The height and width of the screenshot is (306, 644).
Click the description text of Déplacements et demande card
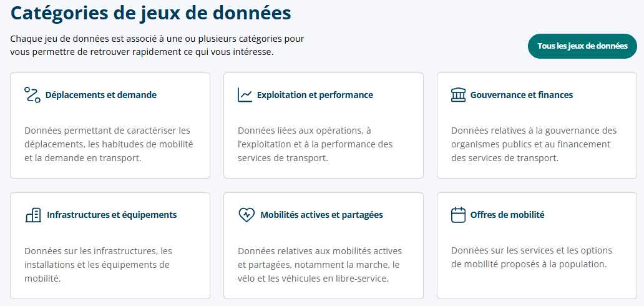pos(109,144)
